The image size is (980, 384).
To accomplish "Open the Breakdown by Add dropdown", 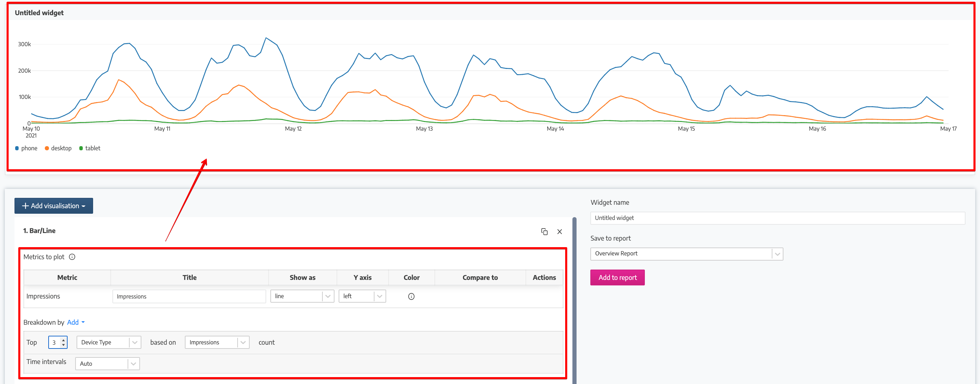I will click(76, 322).
